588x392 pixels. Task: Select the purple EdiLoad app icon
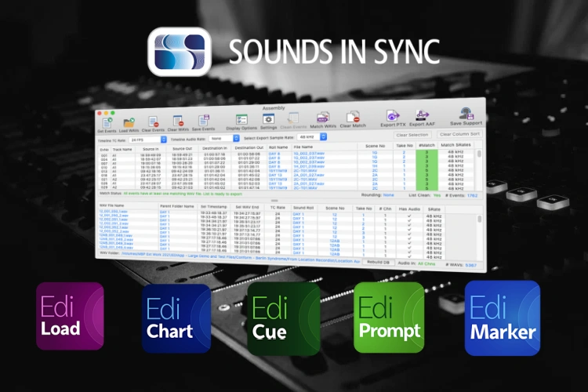[70, 316]
